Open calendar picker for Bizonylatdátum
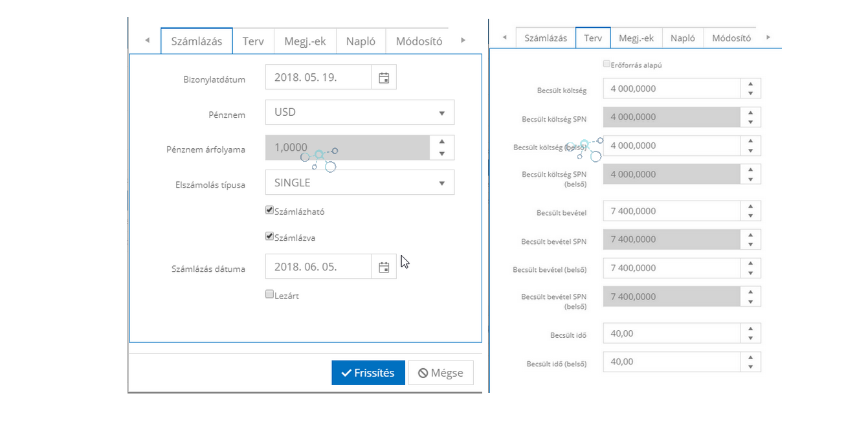This screenshot has width=868, height=444. [x=384, y=78]
